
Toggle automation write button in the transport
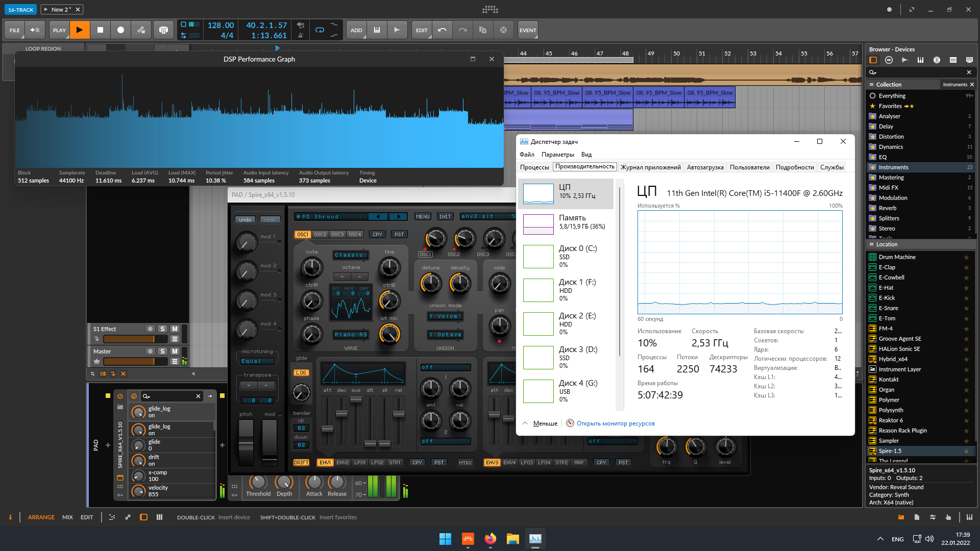tap(141, 30)
